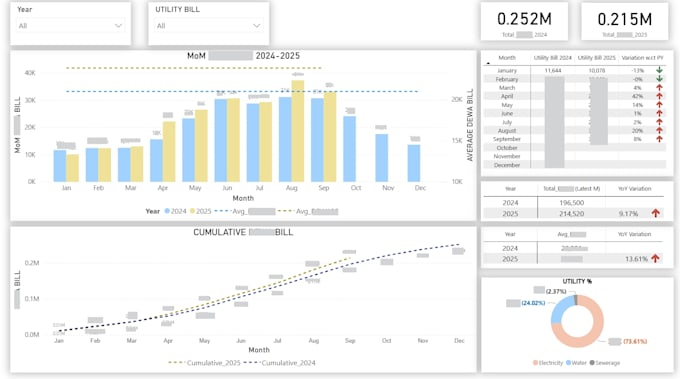Click Year header in the Latest M table

510,189
